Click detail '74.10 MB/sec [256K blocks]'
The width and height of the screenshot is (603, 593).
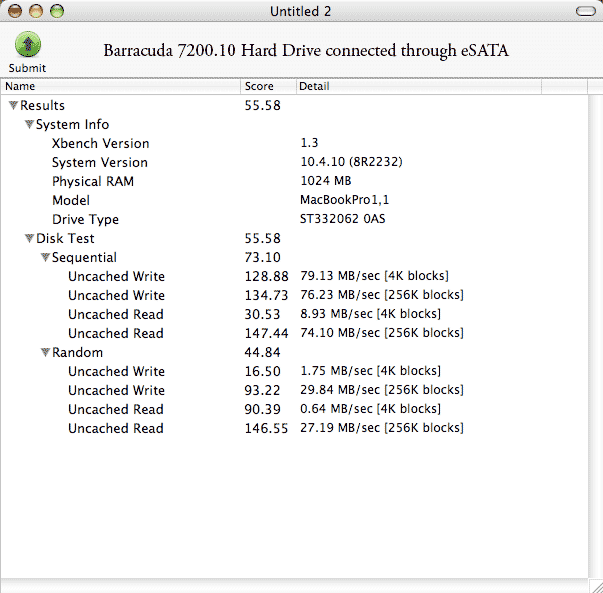coord(382,333)
